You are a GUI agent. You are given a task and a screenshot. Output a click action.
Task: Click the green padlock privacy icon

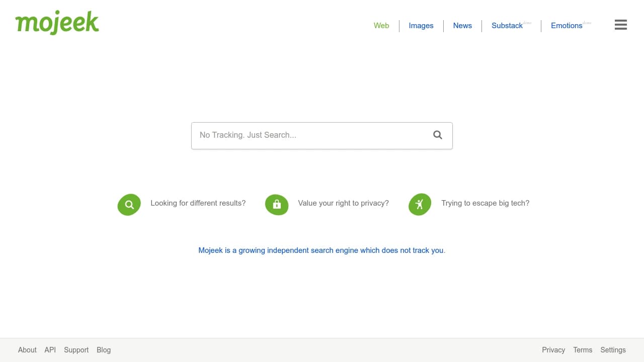click(277, 205)
